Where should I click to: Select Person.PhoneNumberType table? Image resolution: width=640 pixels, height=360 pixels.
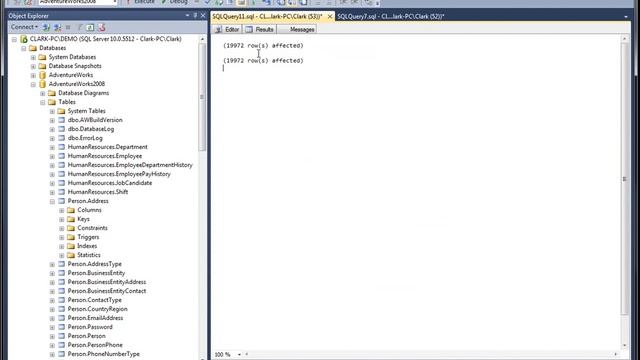click(x=103, y=354)
